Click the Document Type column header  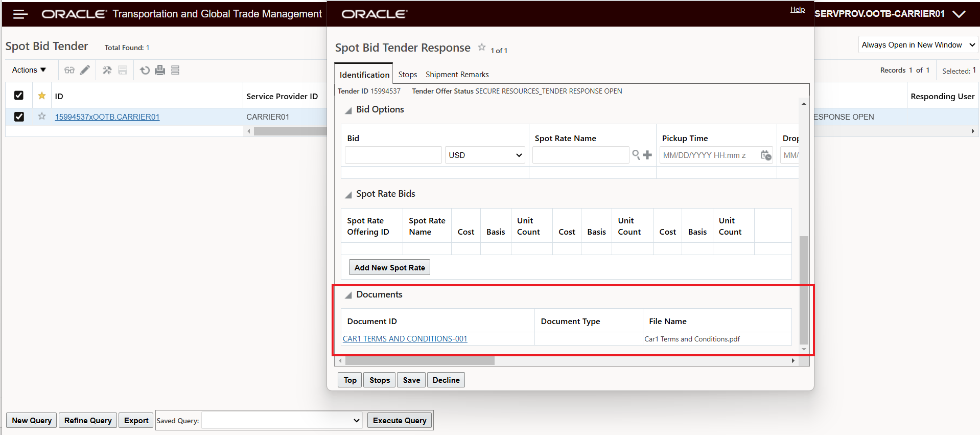tap(570, 321)
